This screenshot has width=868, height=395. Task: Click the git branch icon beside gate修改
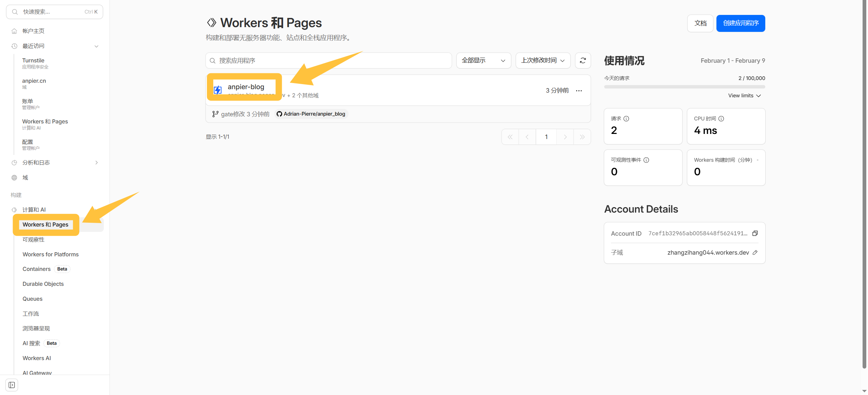(x=215, y=114)
